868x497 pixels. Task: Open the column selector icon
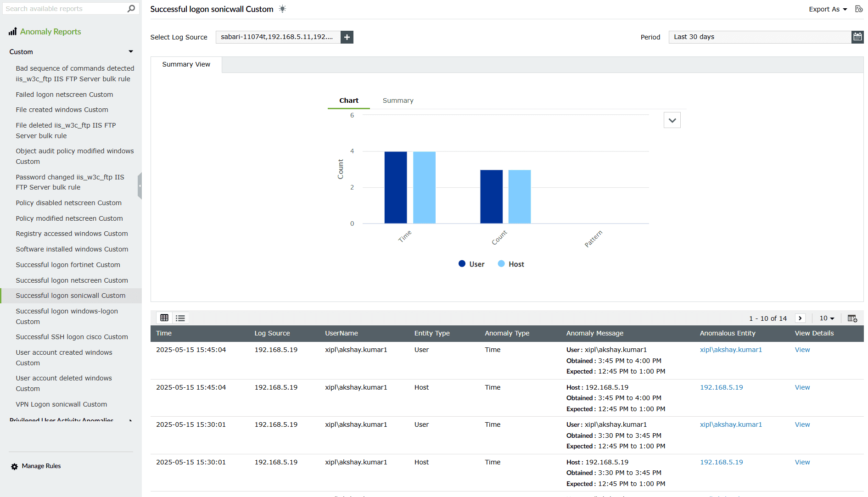[852, 318]
